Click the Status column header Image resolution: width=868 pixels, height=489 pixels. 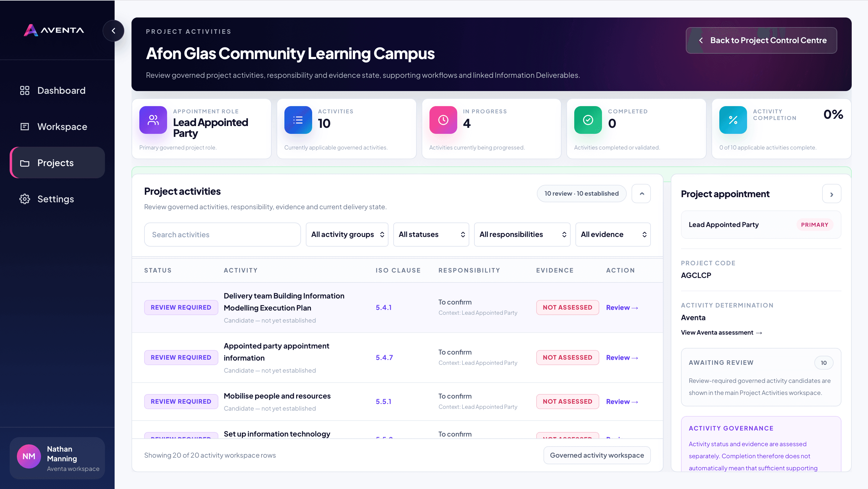point(158,270)
